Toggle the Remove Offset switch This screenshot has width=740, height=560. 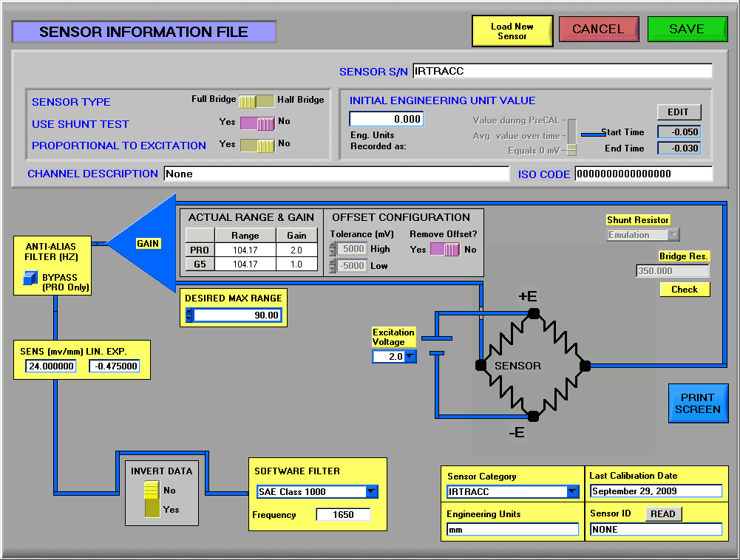(445, 250)
